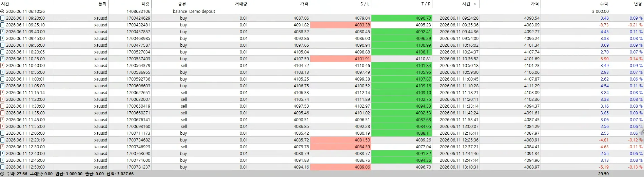Click the buy order icon for 09:20:00 row
Screen dimensions: 644x177
(x=2, y=18)
